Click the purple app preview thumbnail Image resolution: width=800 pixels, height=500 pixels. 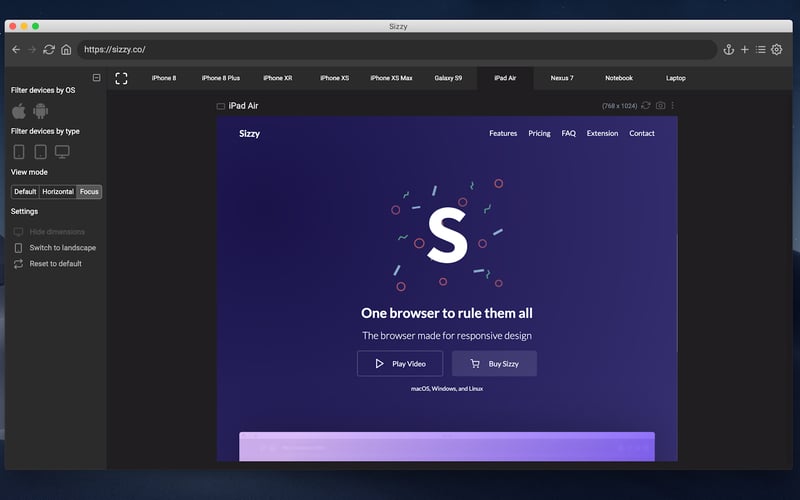coord(447,446)
